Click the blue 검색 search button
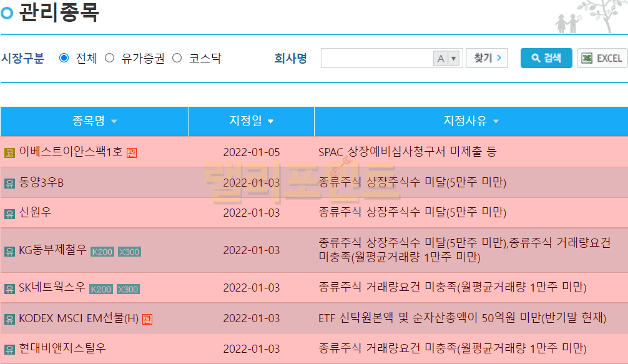The width and height of the screenshot is (628, 364). (x=546, y=58)
